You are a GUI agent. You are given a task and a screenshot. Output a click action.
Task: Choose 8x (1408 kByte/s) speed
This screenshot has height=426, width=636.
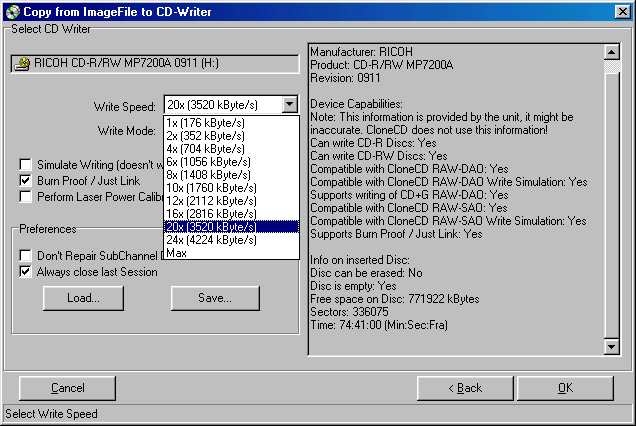tap(231, 175)
